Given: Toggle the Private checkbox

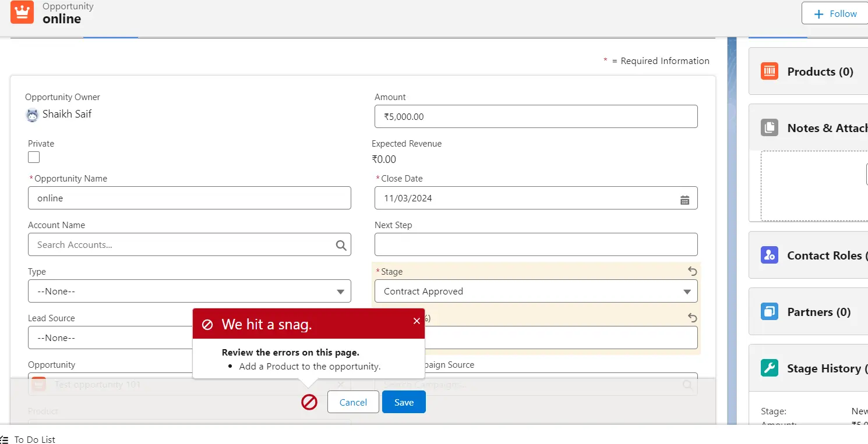Looking at the screenshot, I should (x=34, y=157).
